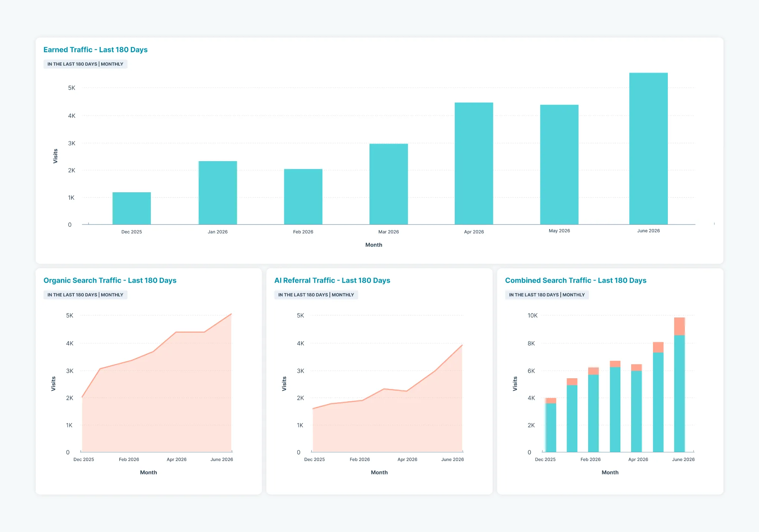Select the Dec 2025 bar in Earned Traffic
759x532 pixels.
click(132, 208)
